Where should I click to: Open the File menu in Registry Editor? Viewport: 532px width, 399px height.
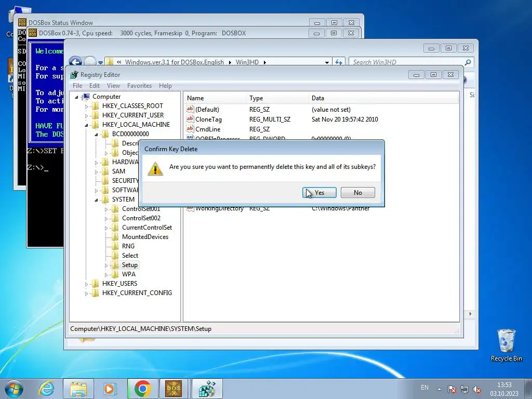coord(77,86)
